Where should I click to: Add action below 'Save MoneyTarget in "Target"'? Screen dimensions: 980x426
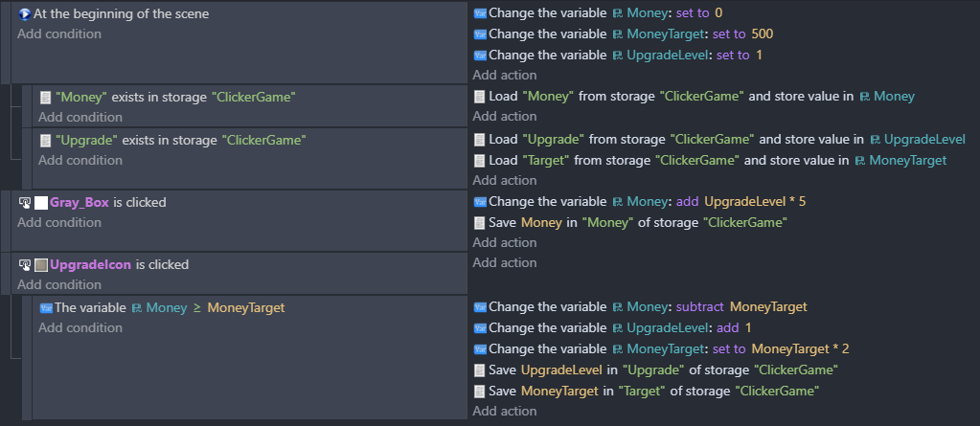click(x=505, y=411)
